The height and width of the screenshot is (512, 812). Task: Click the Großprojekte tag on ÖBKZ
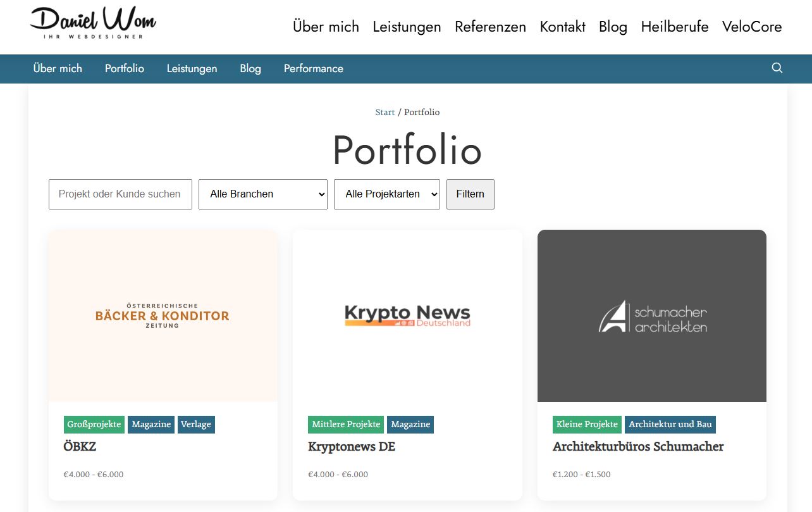pos(94,424)
